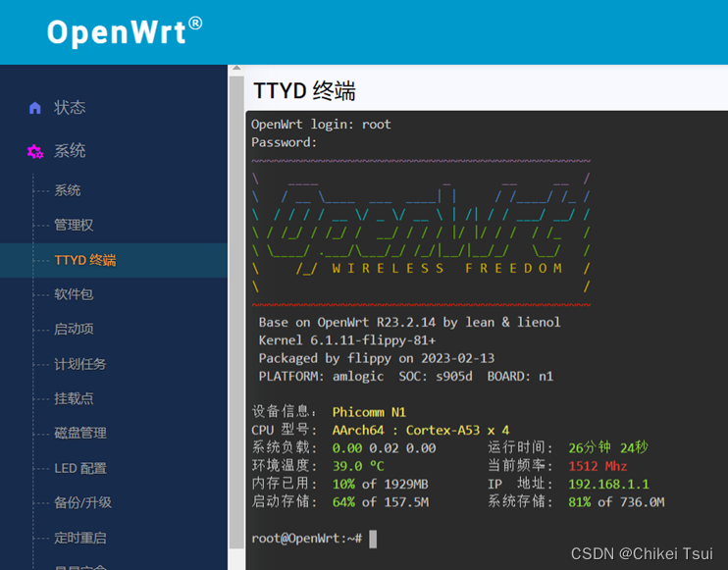Open 磁盘管理 in the sidebar

click(80, 433)
